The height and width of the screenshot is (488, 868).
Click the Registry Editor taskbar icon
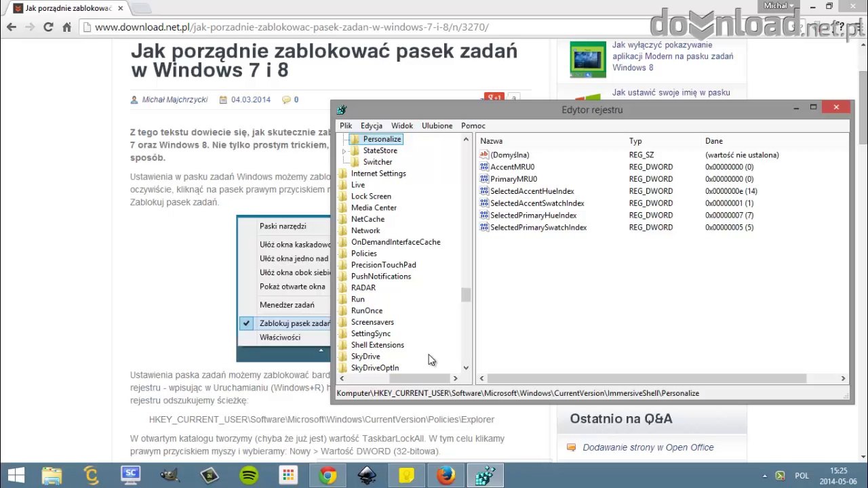point(485,476)
